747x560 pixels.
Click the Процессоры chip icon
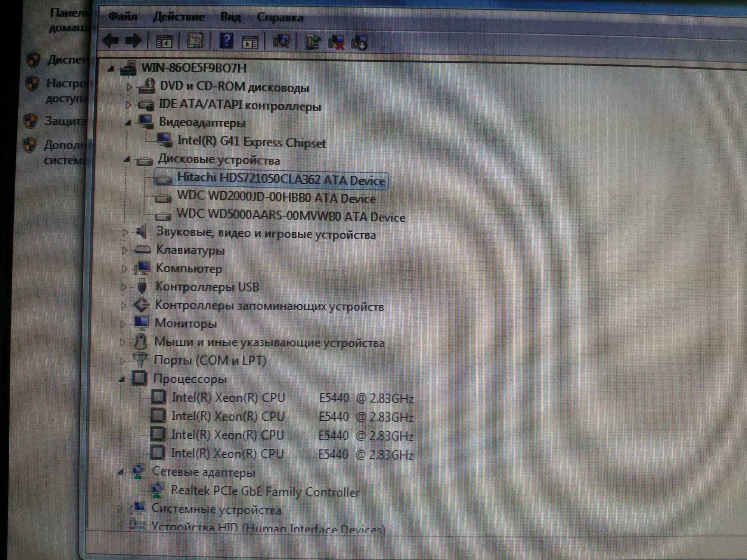coord(139,378)
